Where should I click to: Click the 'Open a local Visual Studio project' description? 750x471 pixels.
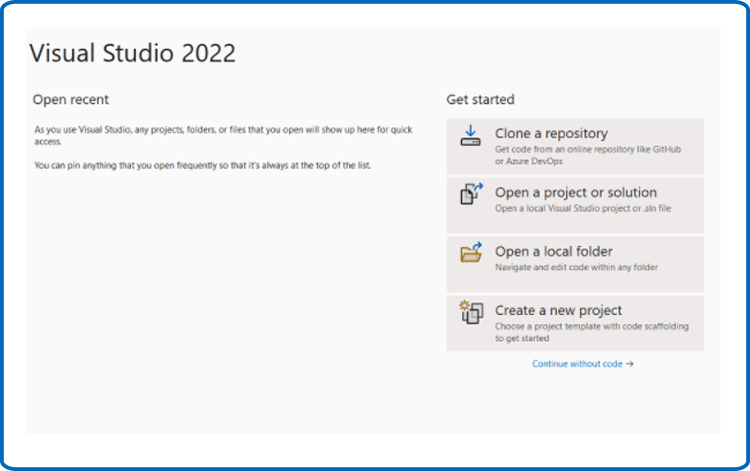point(583,208)
